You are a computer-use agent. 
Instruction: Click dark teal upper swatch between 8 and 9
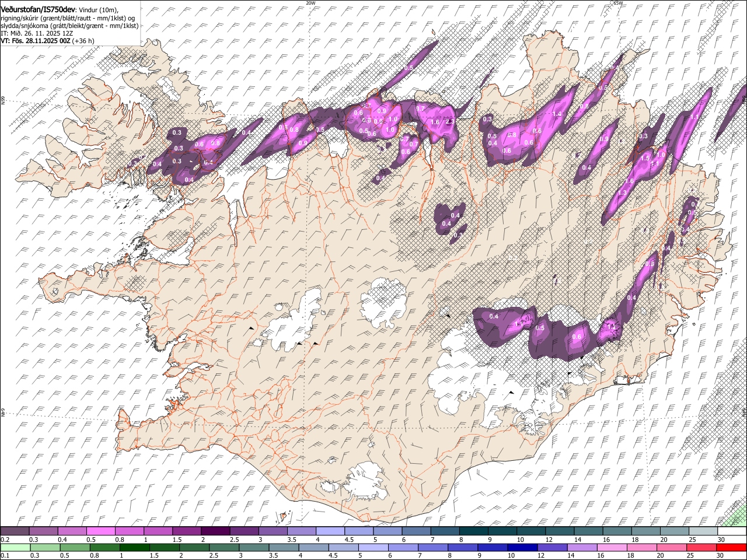tap(473, 531)
